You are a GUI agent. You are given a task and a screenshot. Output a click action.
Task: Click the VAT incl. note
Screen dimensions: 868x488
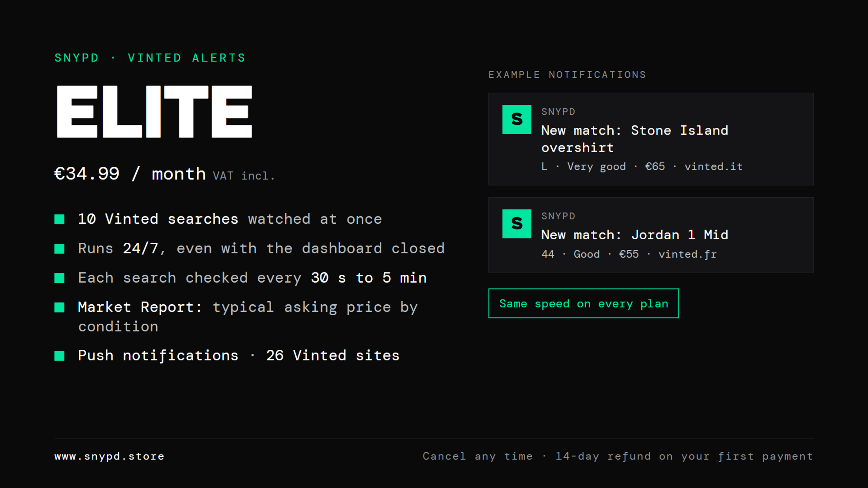click(243, 176)
